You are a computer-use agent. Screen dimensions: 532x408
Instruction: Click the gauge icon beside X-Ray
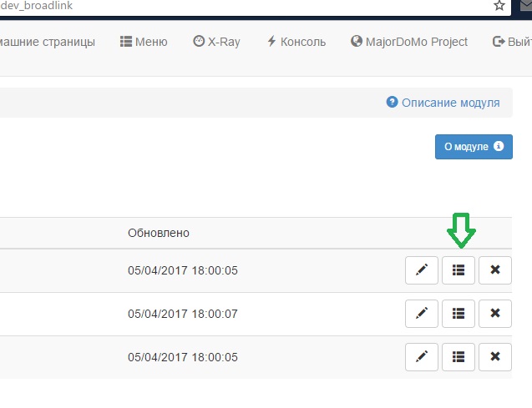pos(199,41)
